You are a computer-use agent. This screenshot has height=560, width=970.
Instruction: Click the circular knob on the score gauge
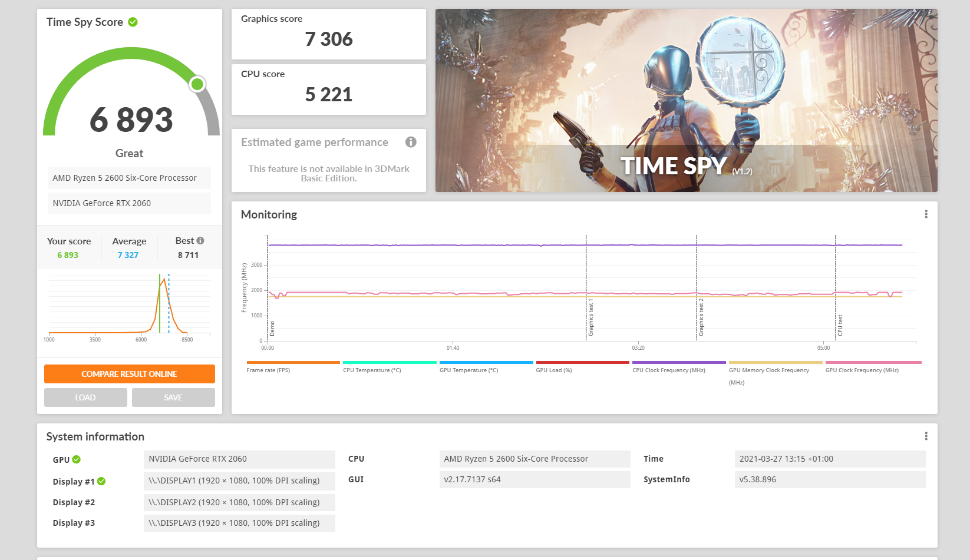pos(197,84)
